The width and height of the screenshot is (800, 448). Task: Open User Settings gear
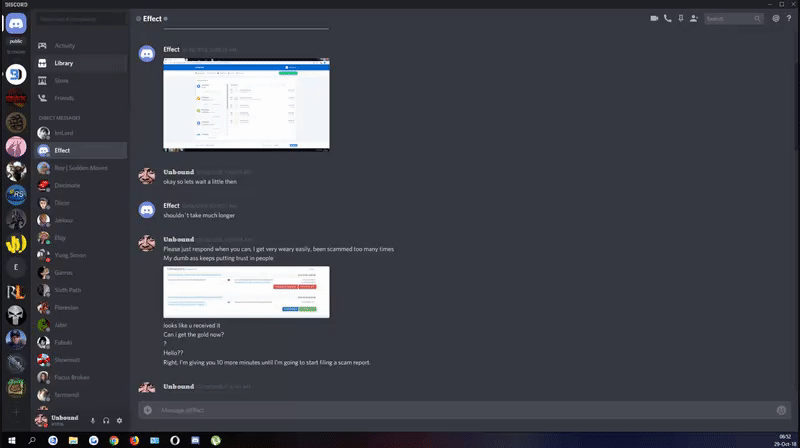[x=119, y=421]
